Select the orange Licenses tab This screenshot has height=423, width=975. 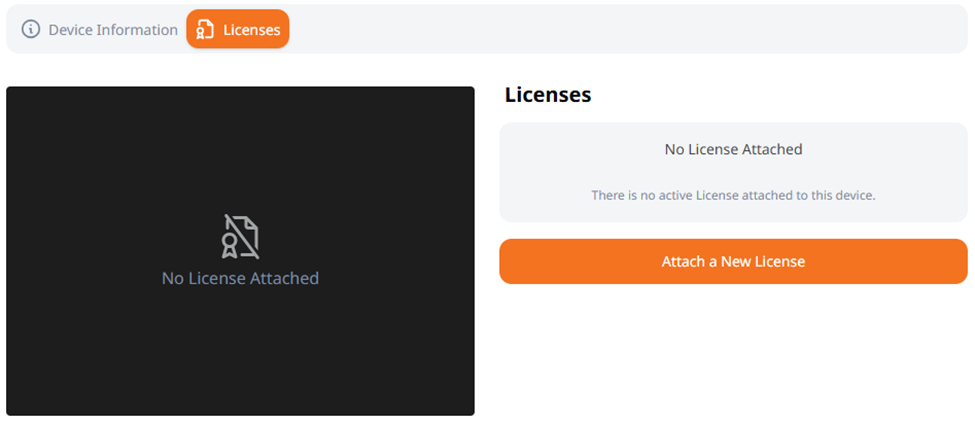pyautogui.click(x=238, y=29)
